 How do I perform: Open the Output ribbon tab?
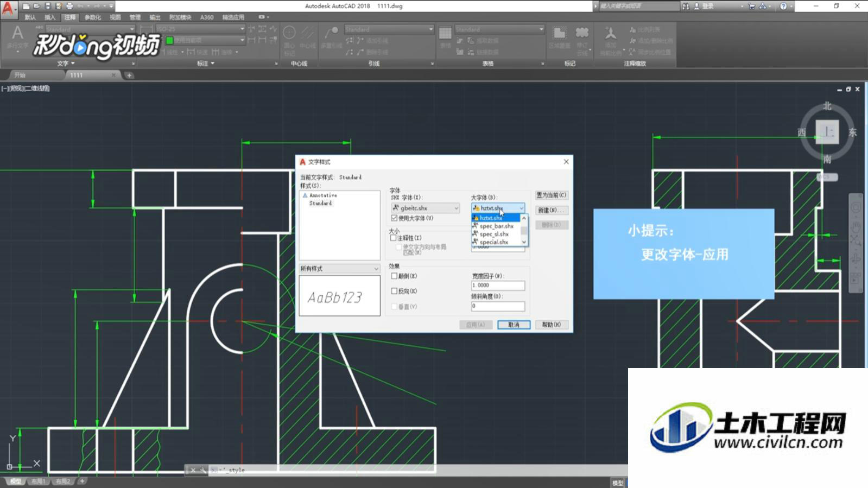tap(155, 17)
